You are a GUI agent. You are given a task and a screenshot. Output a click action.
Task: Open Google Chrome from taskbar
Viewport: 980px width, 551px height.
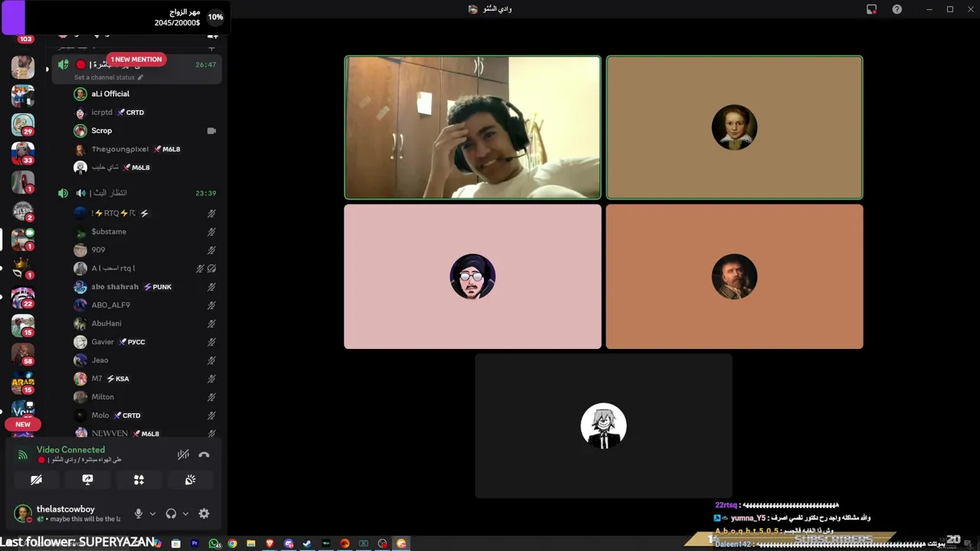pos(232,543)
